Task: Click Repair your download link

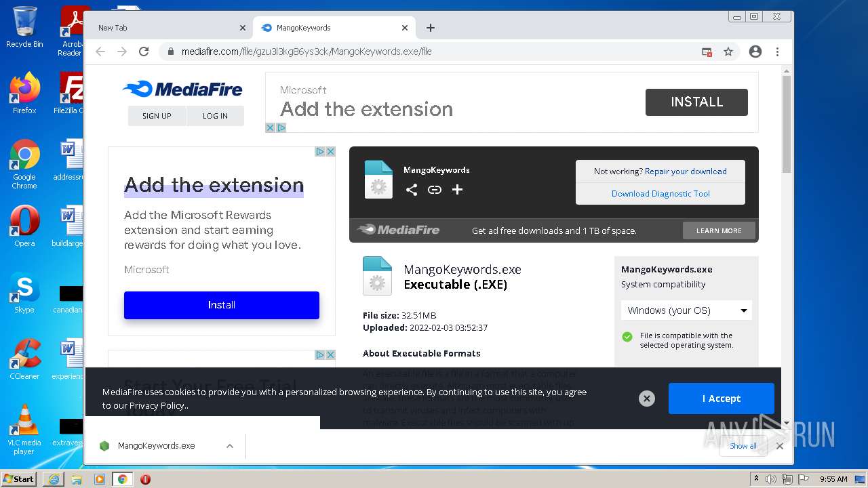Action: pos(686,171)
